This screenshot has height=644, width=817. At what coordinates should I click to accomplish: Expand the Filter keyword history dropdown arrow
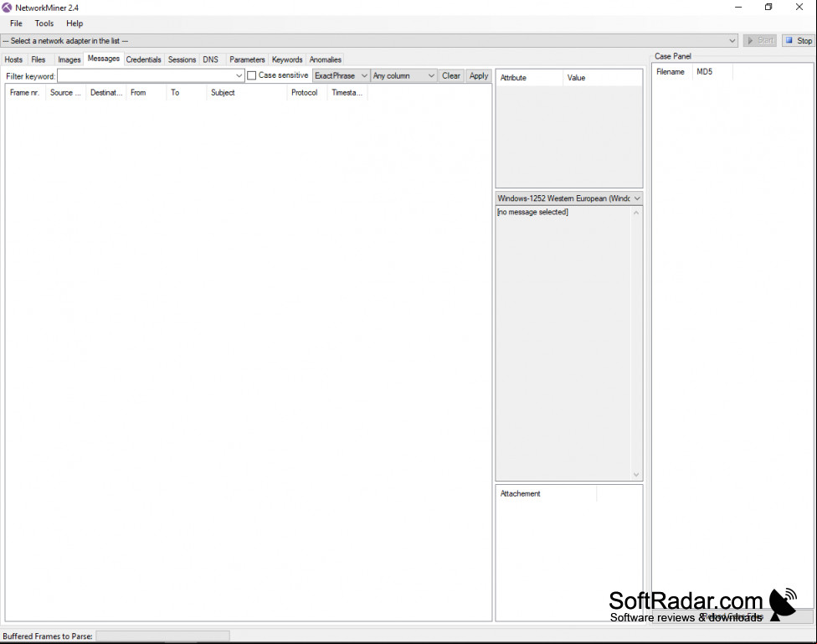(239, 75)
